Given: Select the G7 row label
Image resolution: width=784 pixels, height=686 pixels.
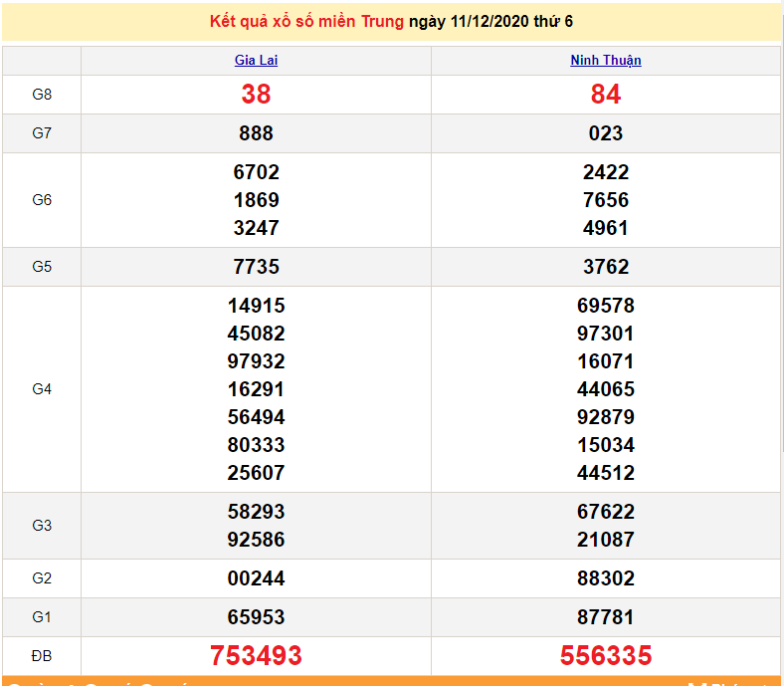Looking at the screenshot, I should tap(42, 133).
